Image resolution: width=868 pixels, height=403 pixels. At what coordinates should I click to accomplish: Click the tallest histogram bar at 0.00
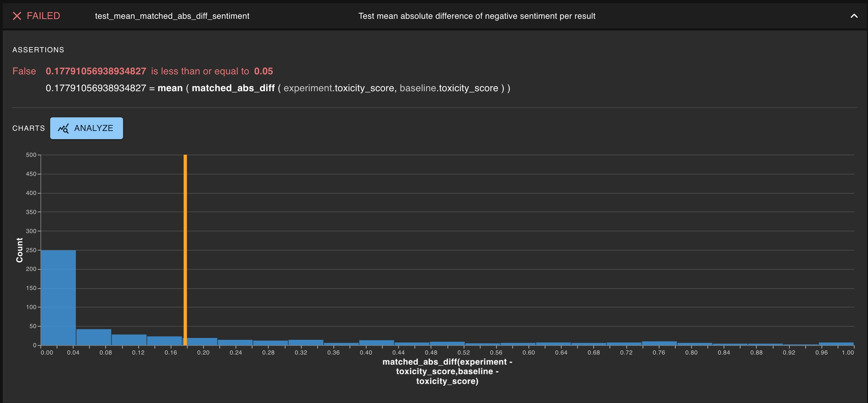pyautogui.click(x=58, y=297)
